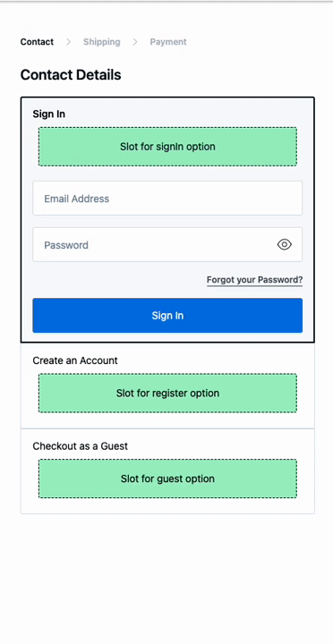The width and height of the screenshot is (333, 644).
Task: Toggle password visibility eye icon
Action: click(285, 245)
